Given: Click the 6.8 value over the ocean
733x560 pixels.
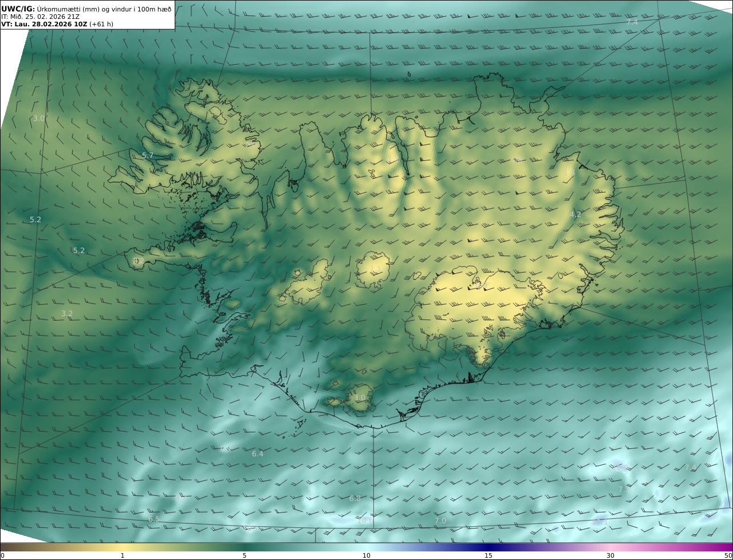Looking at the screenshot, I should click(x=355, y=498).
